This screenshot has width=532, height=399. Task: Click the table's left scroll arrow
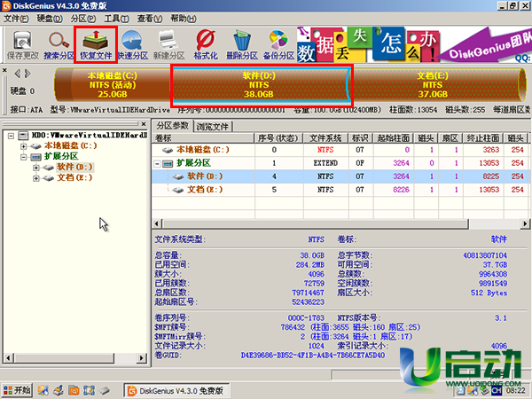157,223
